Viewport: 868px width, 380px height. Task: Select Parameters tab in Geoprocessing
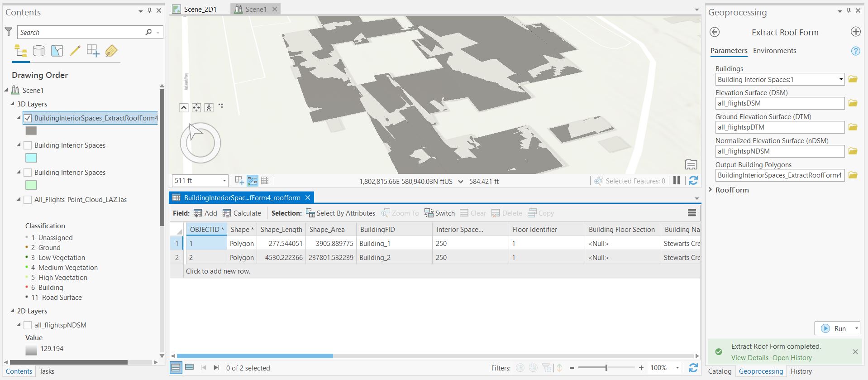pos(729,51)
